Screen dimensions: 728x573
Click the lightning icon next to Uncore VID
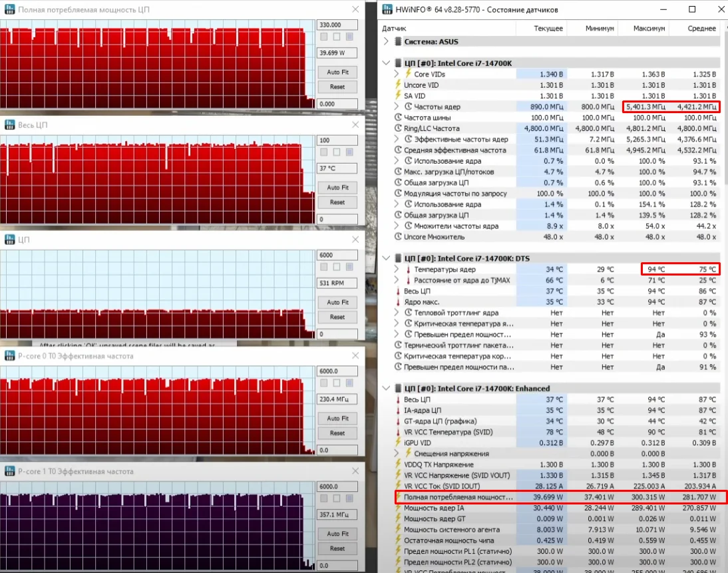[x=398, y=85]
